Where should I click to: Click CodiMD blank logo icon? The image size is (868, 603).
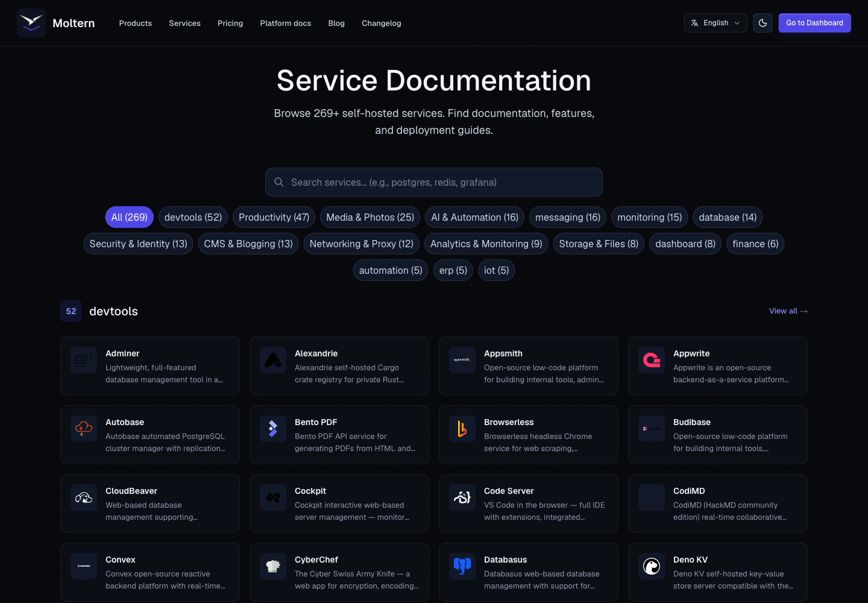point(652,497)
